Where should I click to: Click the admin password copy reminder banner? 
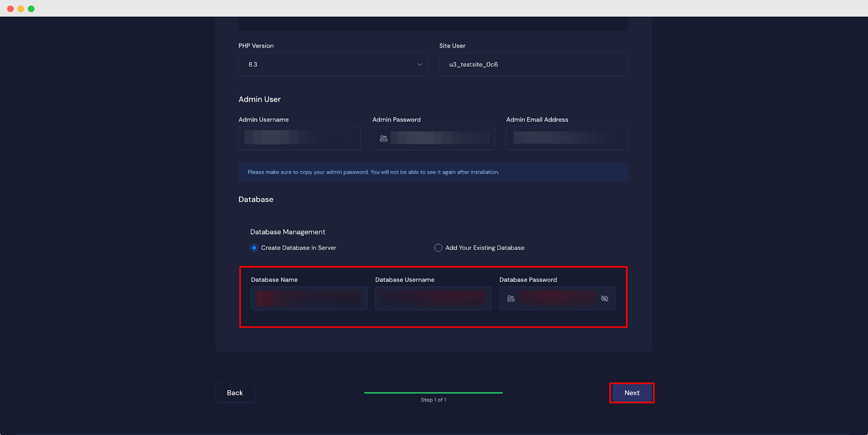click(x=433, y=172)
